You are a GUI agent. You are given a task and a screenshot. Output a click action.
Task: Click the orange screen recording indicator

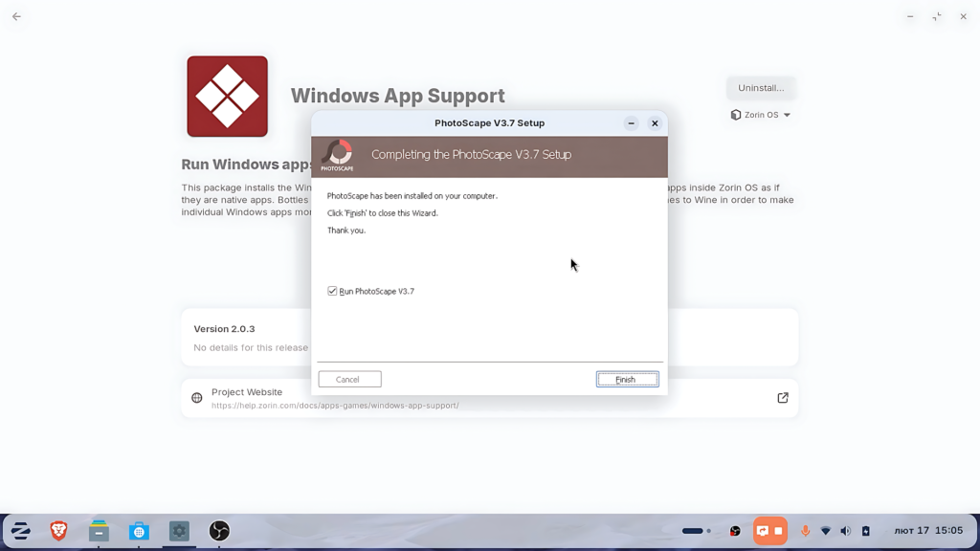click(770, 531)
